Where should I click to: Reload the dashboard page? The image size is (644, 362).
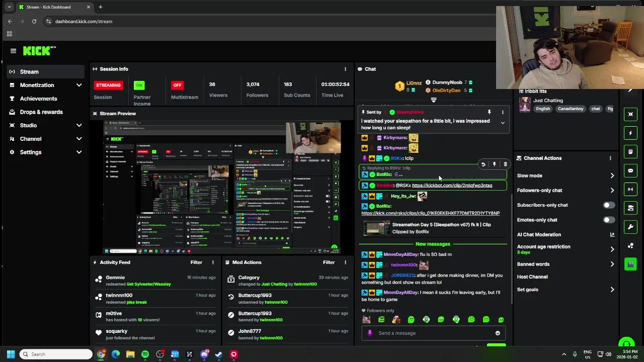point(34,21)
